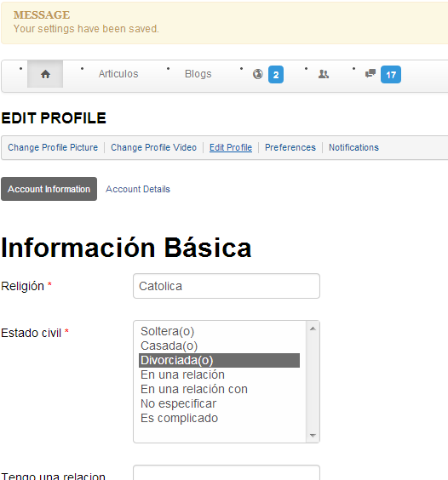Viewport: 448px width, 480px height.
Task: Open the Preferences link
Action: coord(290,147)
